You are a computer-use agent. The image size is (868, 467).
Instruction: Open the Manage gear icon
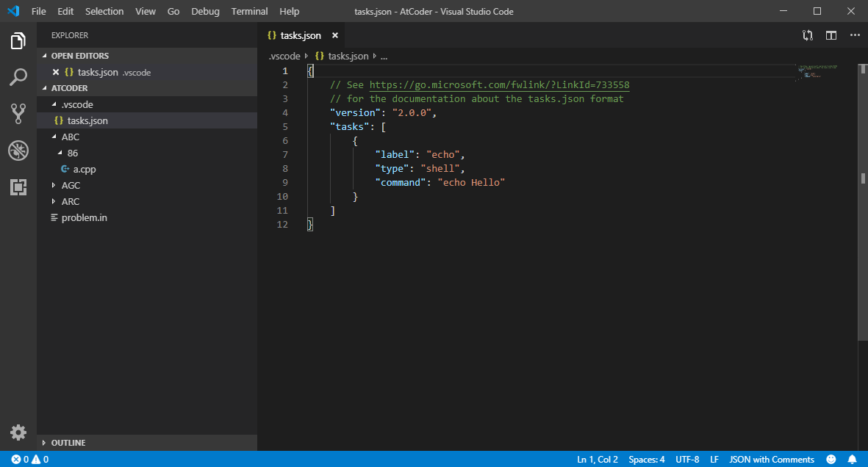(x=18, y=432)
